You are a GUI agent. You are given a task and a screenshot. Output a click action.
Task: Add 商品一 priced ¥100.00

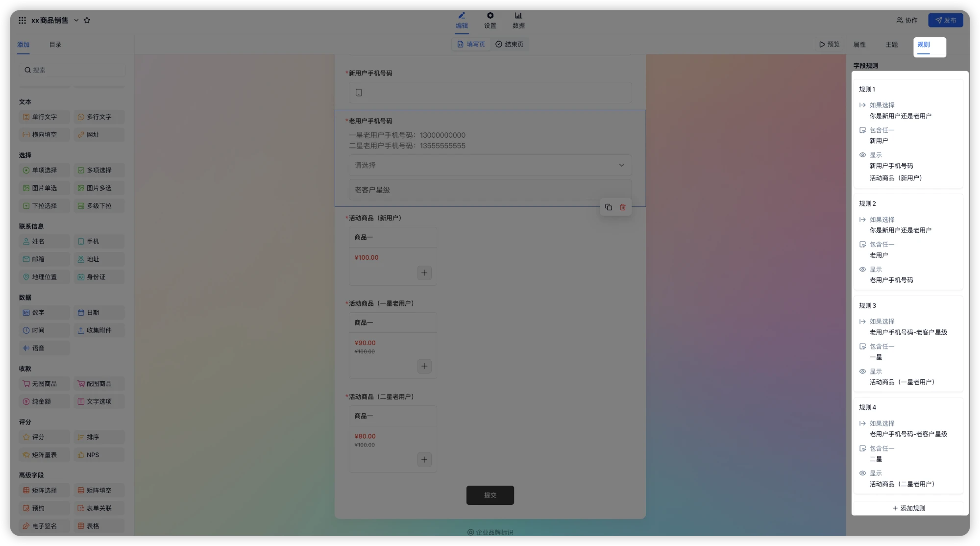[424, 273]
